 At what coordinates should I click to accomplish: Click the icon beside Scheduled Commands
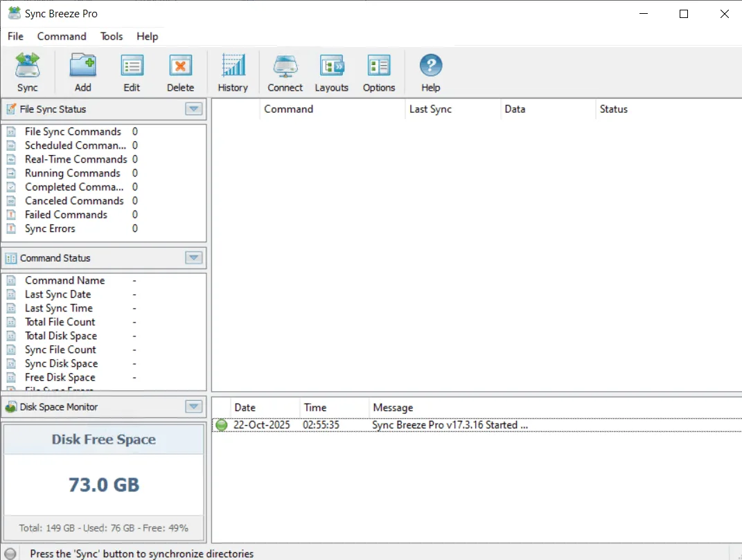tap(11, 145)
